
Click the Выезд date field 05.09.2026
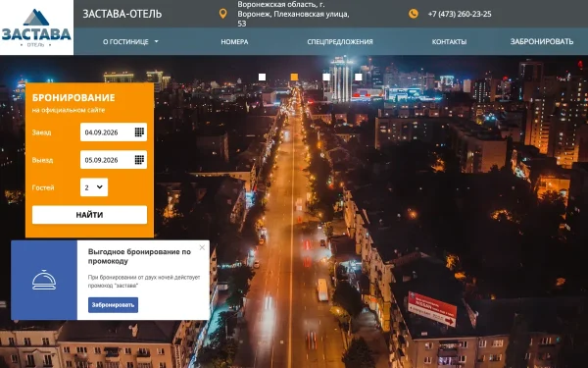click(114, 160)
